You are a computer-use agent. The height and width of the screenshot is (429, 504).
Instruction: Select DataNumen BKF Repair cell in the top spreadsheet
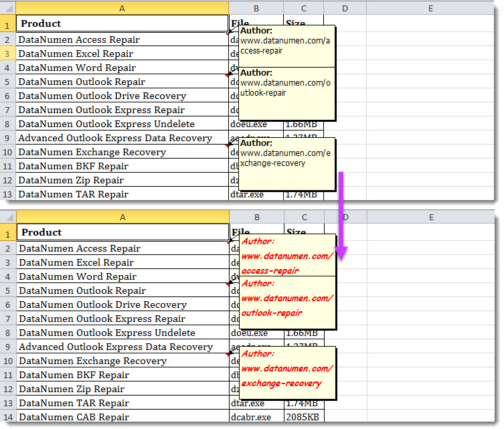pos(122,166)
